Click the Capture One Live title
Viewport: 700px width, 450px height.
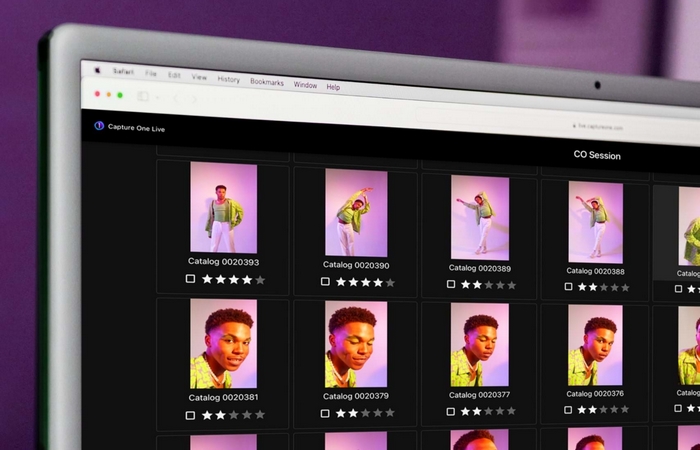click(x=136, y=128)
